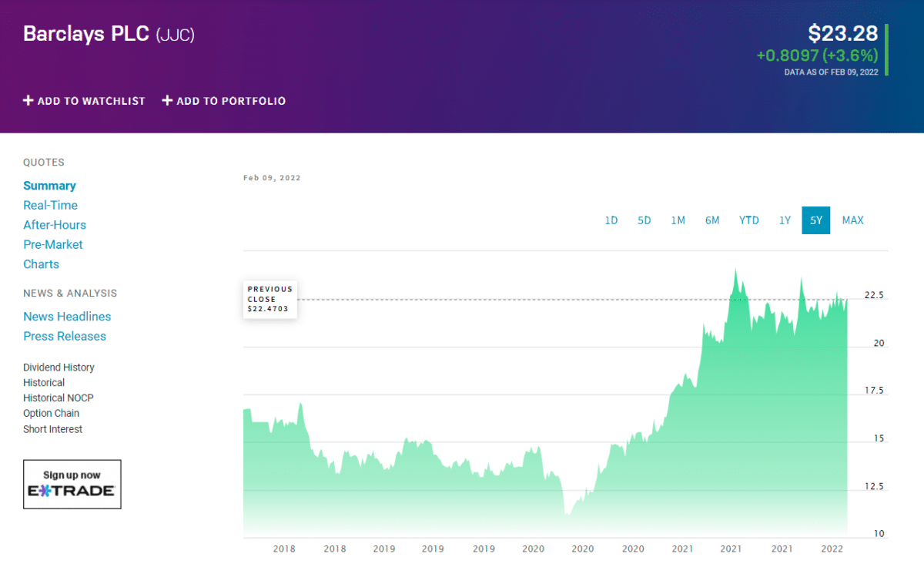Click the plus icon for Add to Portfolio
The width and height of the screenshot is (924, 584).
point(167,101)
